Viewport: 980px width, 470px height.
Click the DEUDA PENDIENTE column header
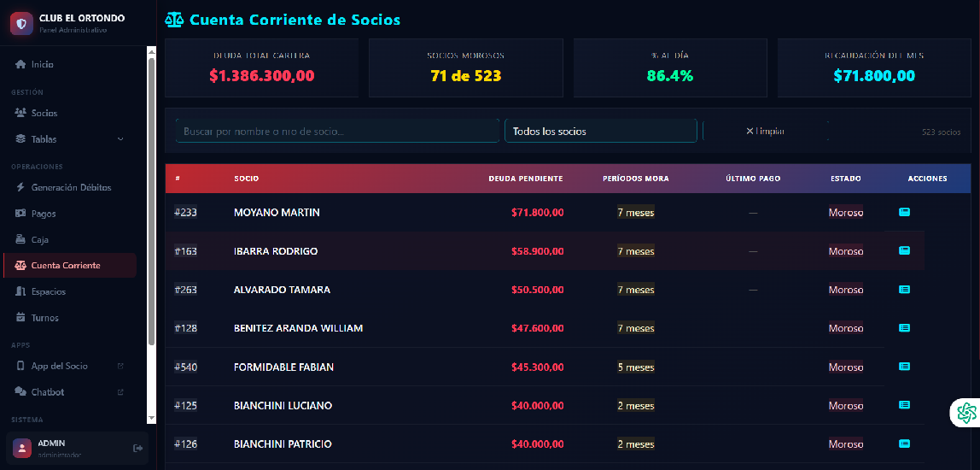[x=526, y=179]
